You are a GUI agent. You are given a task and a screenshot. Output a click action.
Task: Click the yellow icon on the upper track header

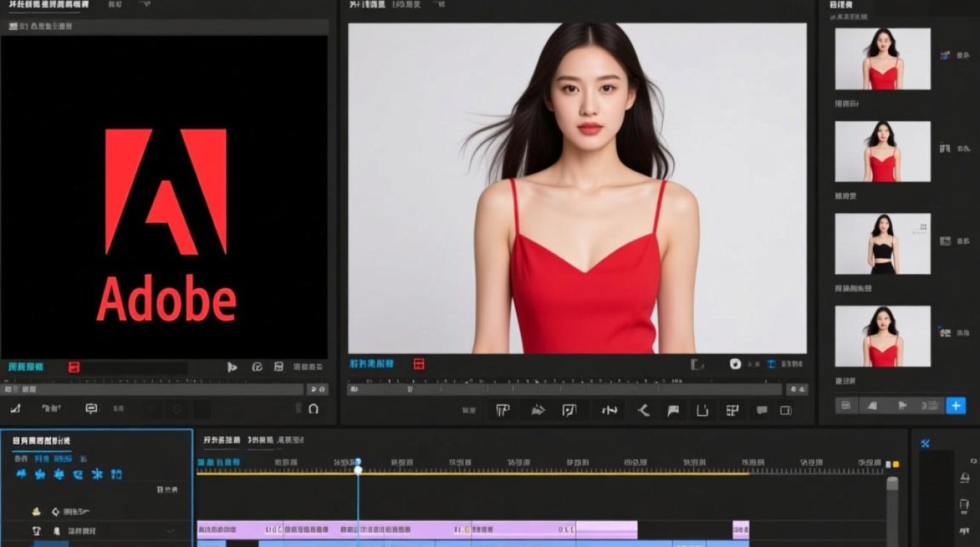coord(36,512)
